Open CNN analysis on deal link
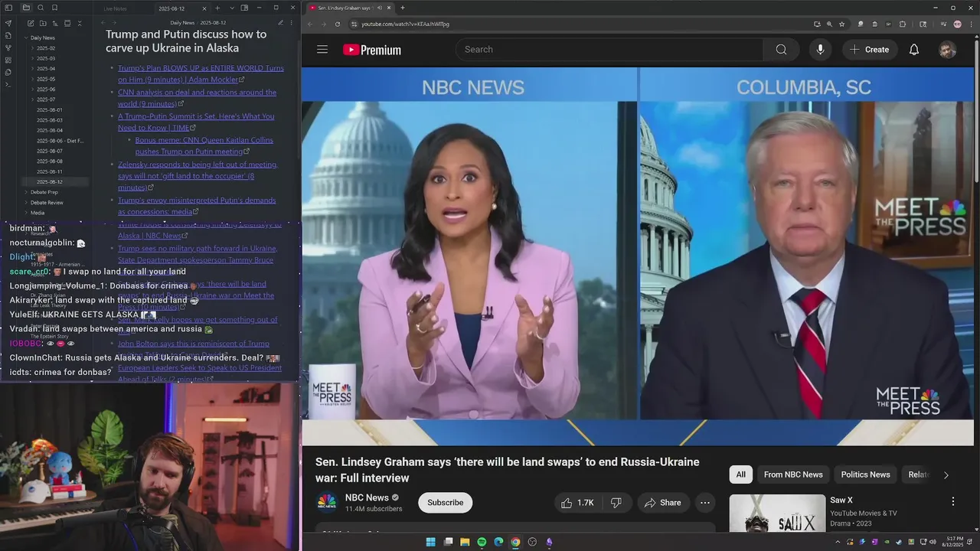This screenshot has width=980, height=551. pyautogui.click(x=197, y=98)
